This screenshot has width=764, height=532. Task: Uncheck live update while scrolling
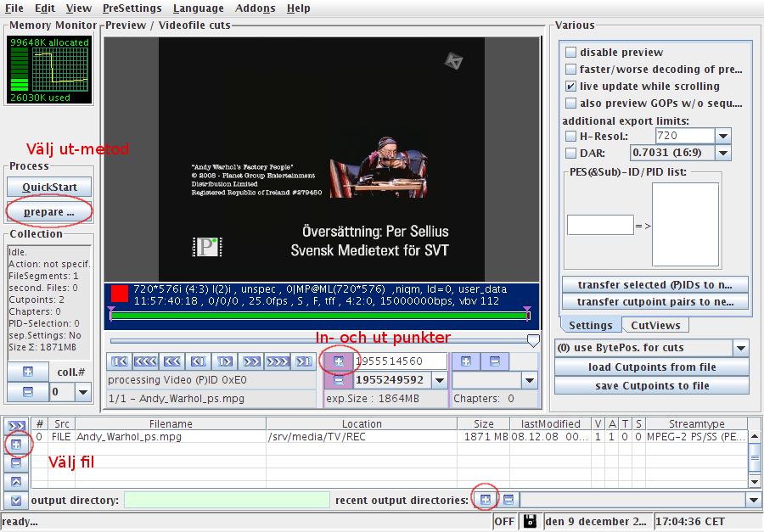571,87
